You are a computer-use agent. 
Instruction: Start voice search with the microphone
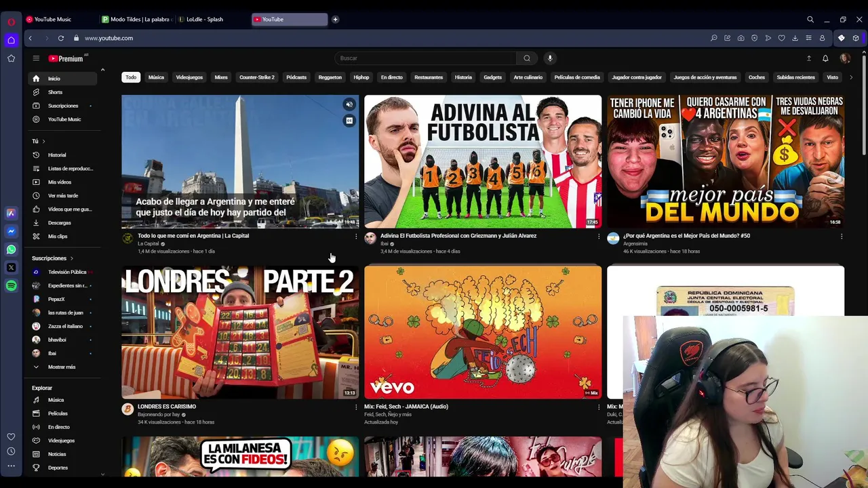coord(550,58)
